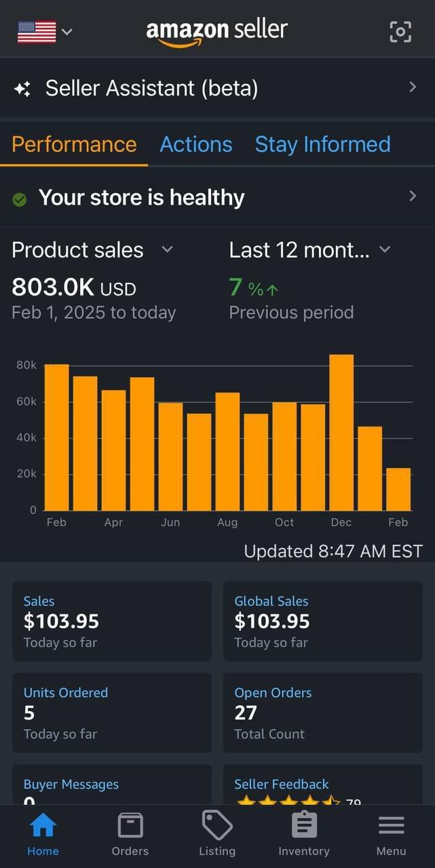Viewport: 435px width, 868px height.
Task: Expand Seller Assistant with right chevron
Action: click(413, 87)
